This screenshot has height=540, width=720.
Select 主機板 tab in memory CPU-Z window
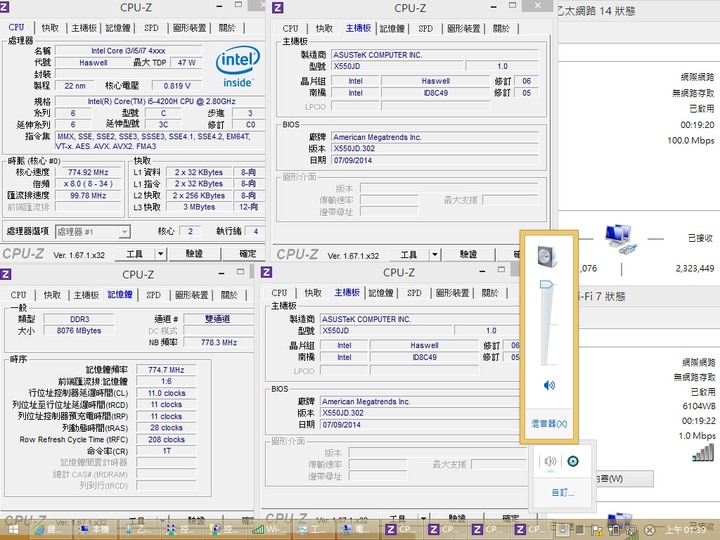[x=86, y=295]
